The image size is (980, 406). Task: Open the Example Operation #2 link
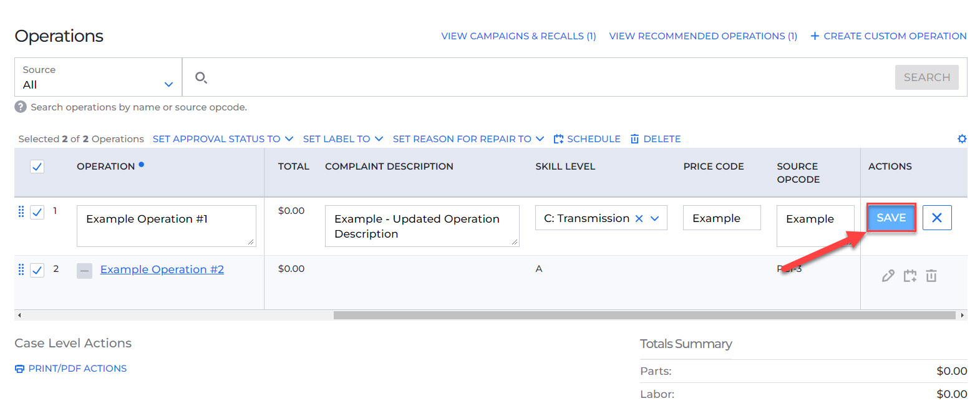pos(162,269)
